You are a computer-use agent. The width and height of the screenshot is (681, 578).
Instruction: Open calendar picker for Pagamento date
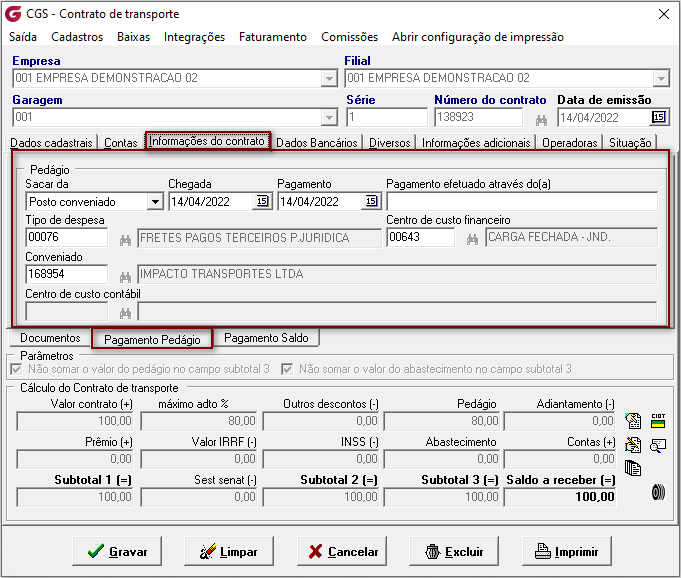coord(371,201)
